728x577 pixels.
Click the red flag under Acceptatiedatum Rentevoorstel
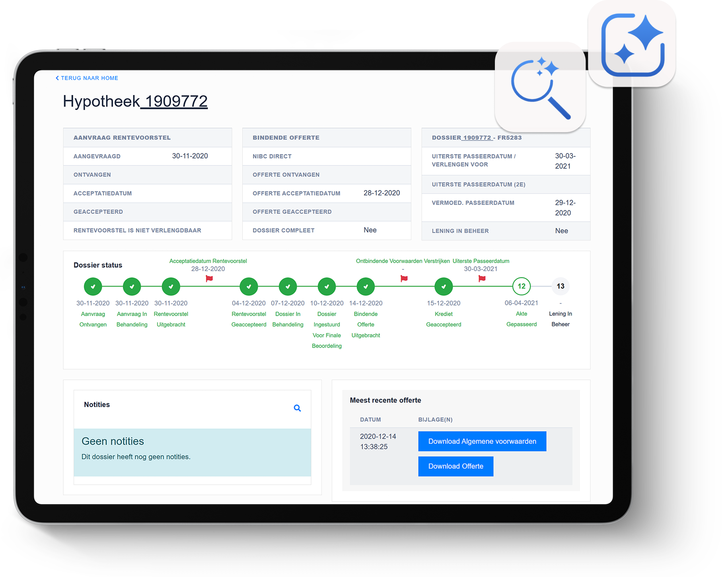coord(209,279)
